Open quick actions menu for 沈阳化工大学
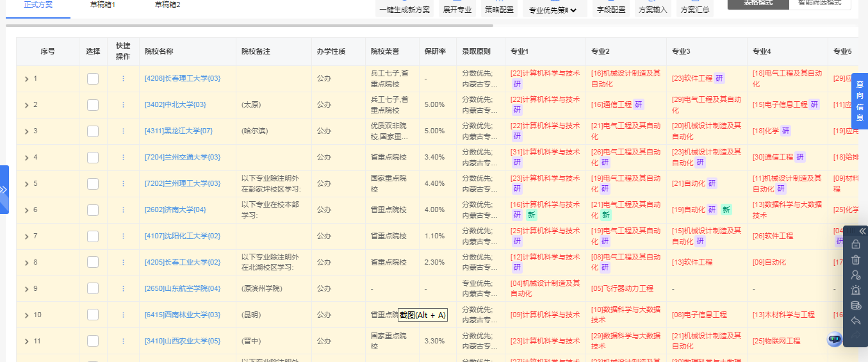The image size is (868, 362). coord(123,236)
